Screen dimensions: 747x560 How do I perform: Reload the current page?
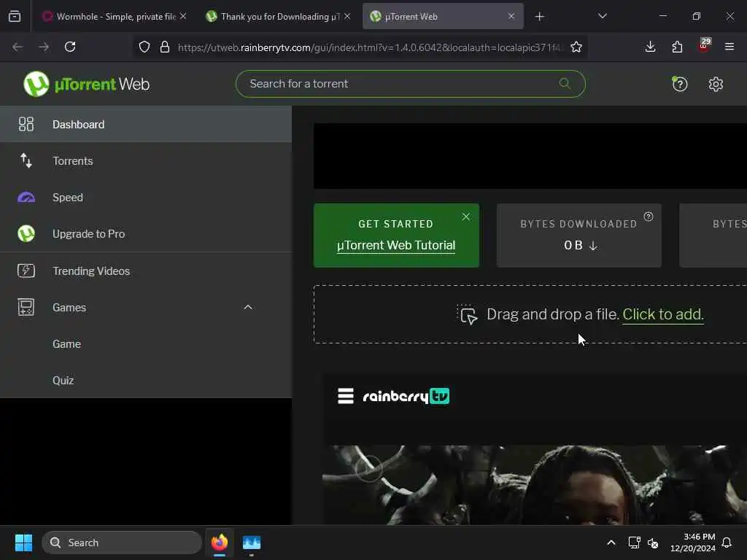(x=70, y=47)
